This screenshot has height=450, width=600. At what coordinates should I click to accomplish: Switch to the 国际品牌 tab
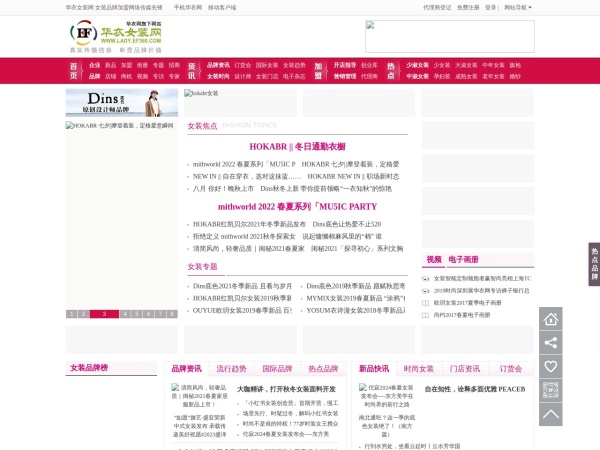point(277,368)
